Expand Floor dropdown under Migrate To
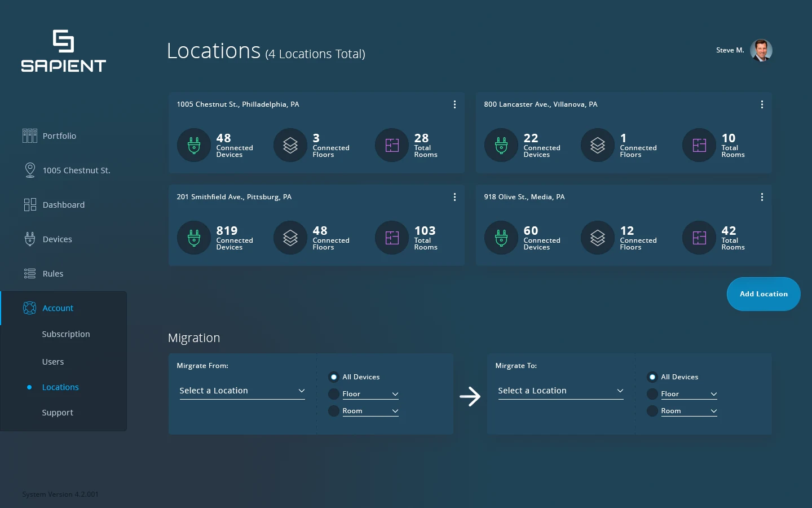 [x=689, y=394]
